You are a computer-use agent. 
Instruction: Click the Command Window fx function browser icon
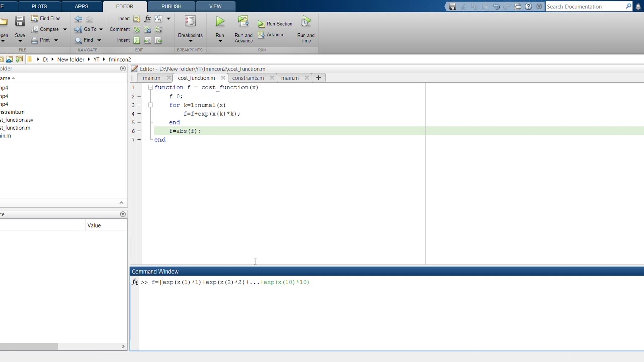pos(135,282)
